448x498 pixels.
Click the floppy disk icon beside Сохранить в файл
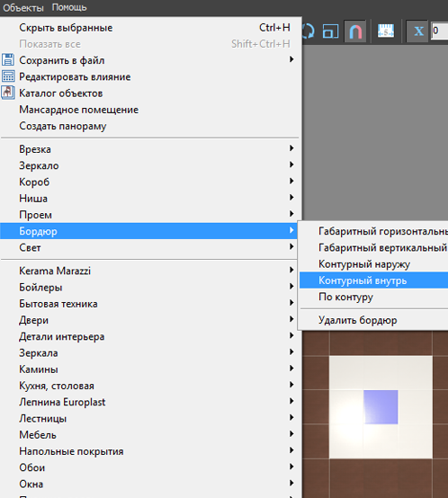(8, 59)
